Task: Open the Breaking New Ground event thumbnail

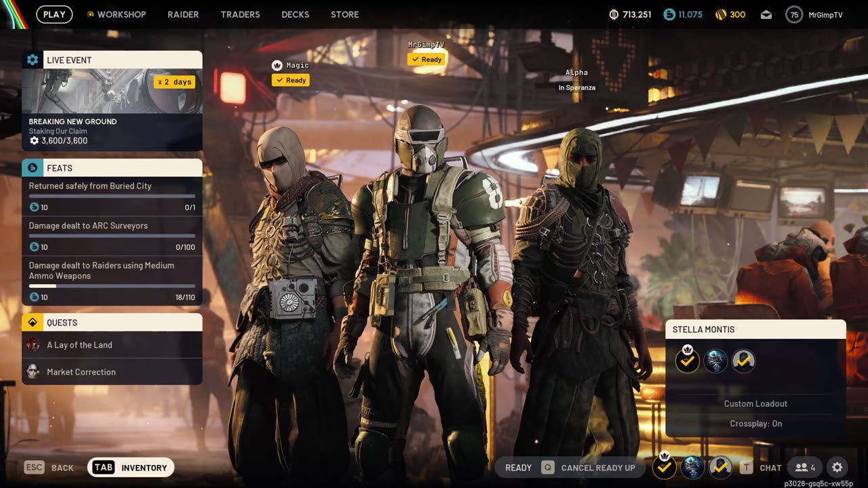Action: pyautogui.click(x=112, y=91)
